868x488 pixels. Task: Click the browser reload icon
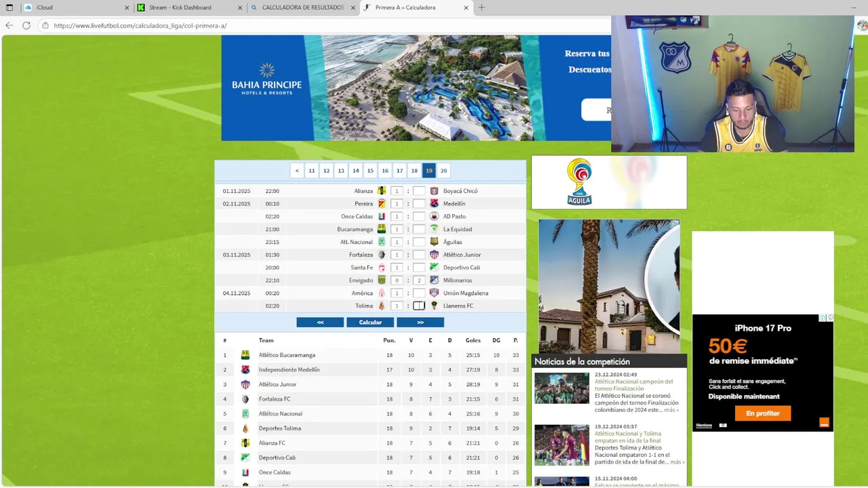26,26
